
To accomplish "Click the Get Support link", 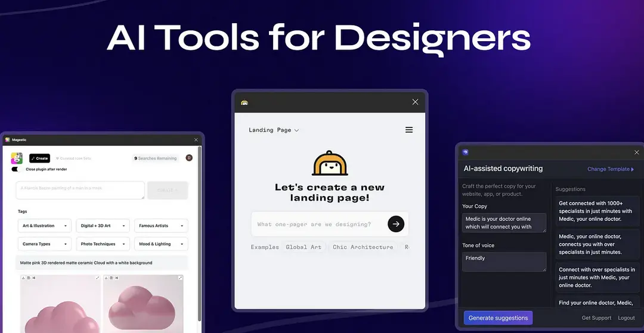I will click(596, 318).
